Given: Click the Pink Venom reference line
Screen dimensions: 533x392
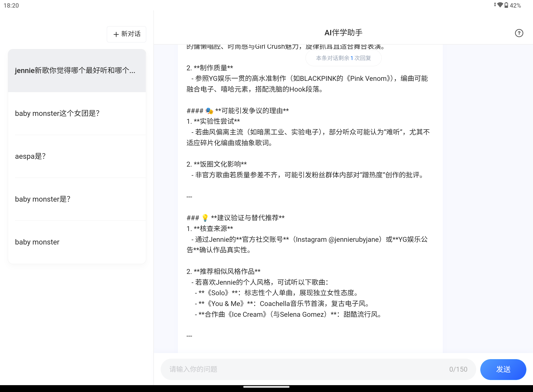Looking at the screenshot, I should (x=307, y=84).
